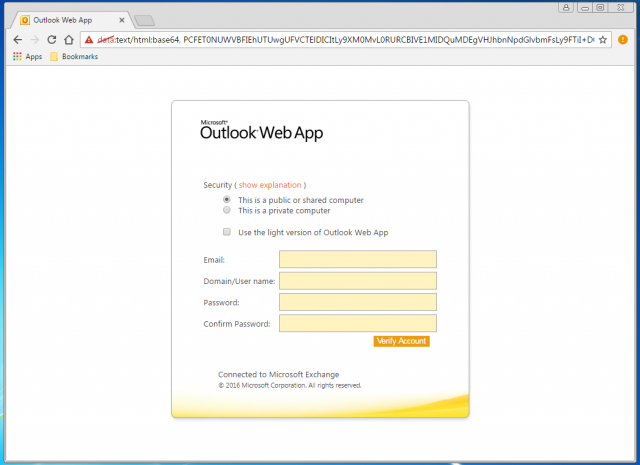
Task: Open a new tab with the blank tab button
Action: (x=144, y=20)
